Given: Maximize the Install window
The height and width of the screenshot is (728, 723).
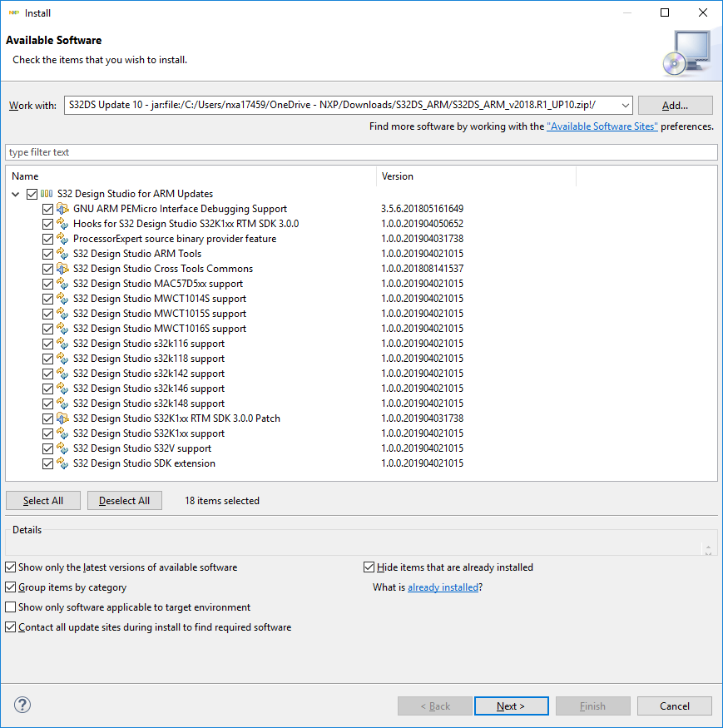Looking at the screenshot, I should [x=665, y=12].
